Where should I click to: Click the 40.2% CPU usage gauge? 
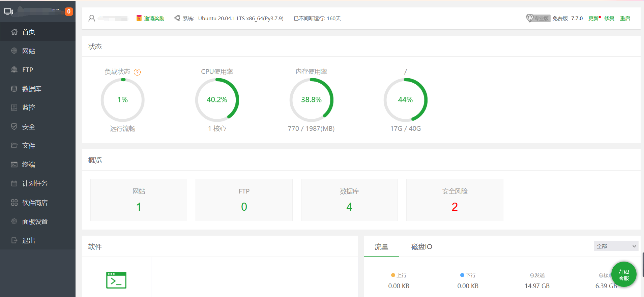pyautogui.click(x=217, y=100)
